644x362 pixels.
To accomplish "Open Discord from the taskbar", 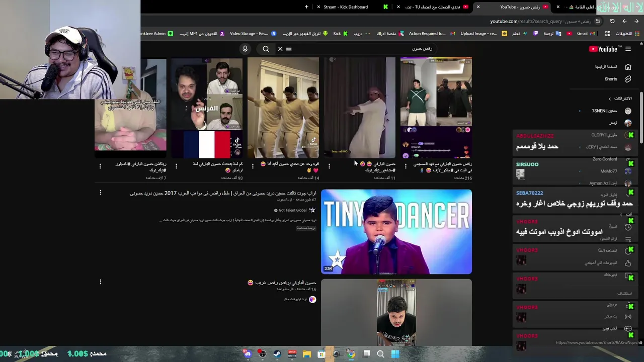I will point(248,354).
